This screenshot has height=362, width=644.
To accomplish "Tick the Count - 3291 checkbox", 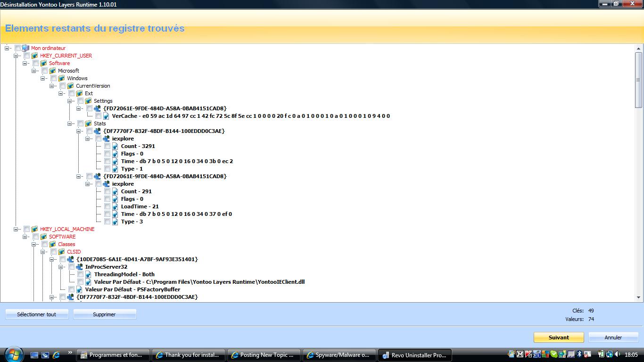I will 107,146.
